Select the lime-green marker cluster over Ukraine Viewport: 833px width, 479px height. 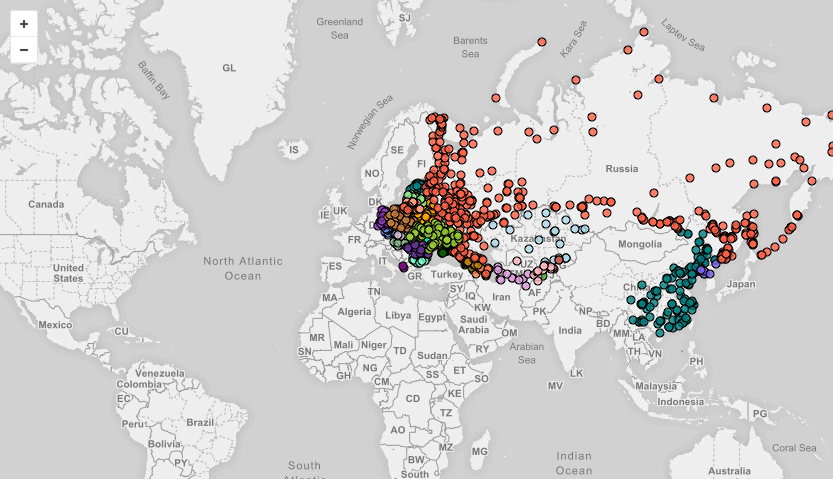pyautogui.click(x=438, y=234)
